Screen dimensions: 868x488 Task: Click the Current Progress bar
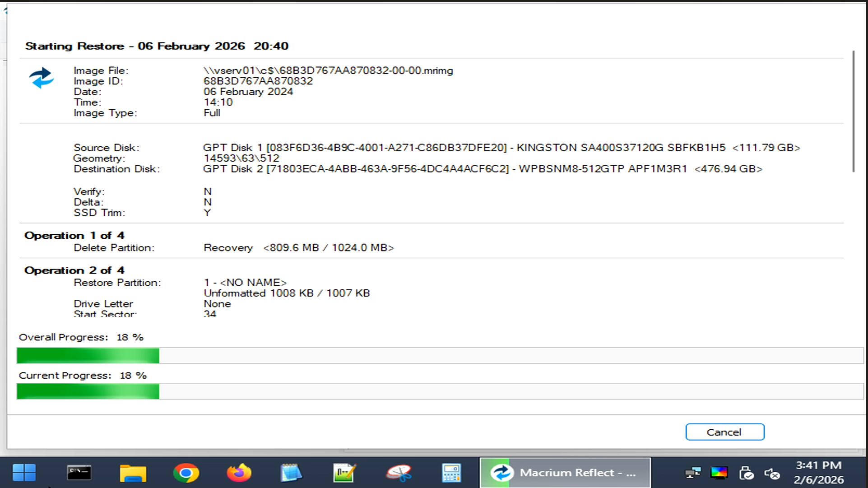tap(440, 391)
